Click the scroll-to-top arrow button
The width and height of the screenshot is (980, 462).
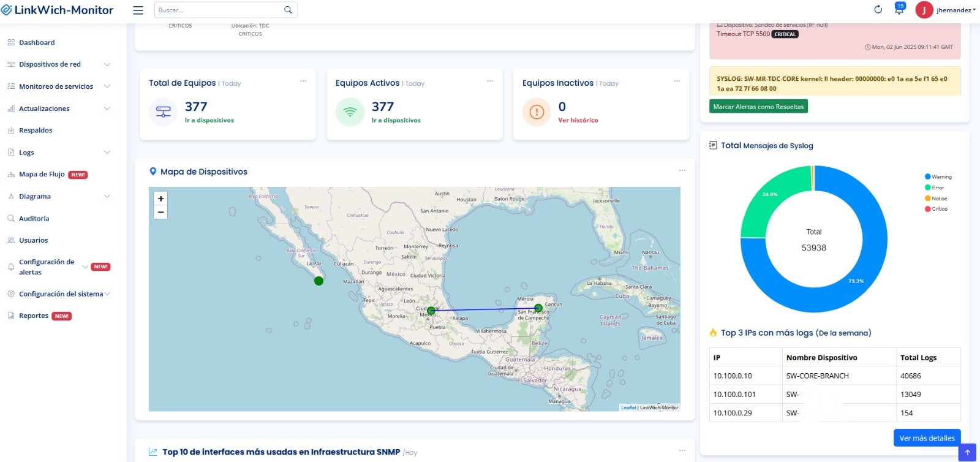(x=967, y=453)
